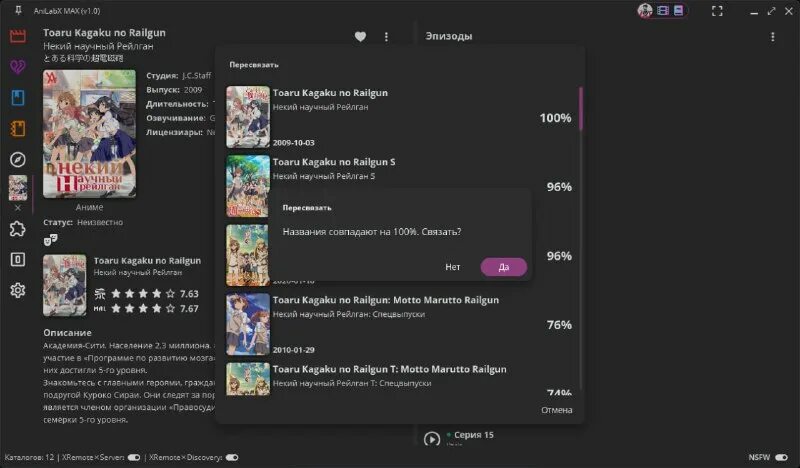This screenshot has height=468, width=800.
Task: Click the Эпизоды panel heading
Action: tap(449, 36)
